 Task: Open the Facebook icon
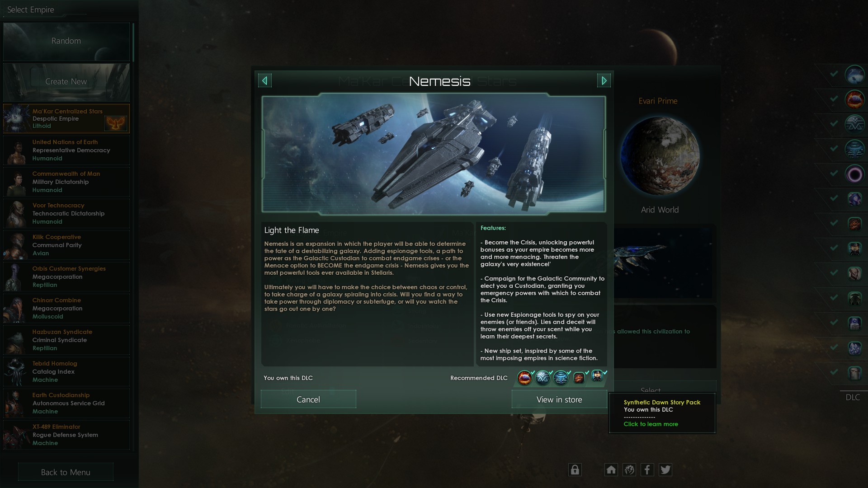pos(647,470)
